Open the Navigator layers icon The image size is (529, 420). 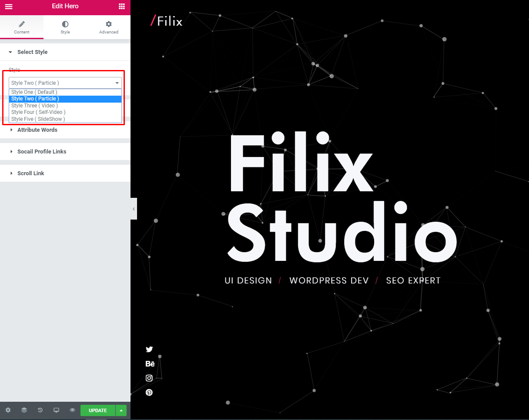coord(24,410)
